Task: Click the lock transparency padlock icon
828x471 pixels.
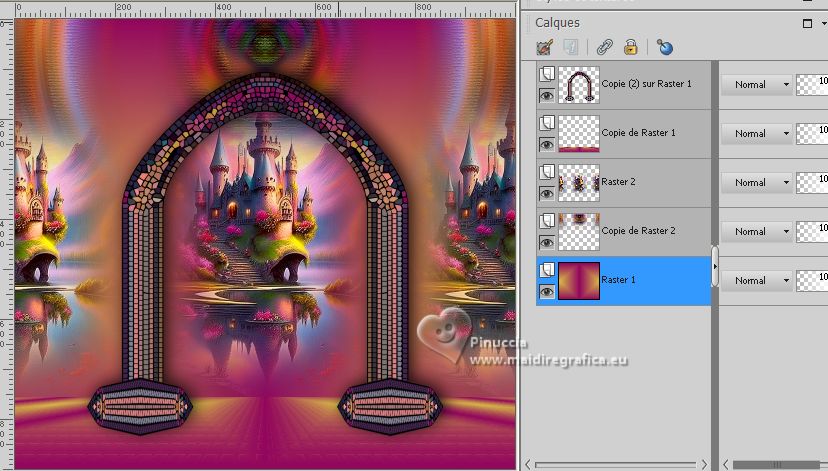Action: tap(631, 48)
